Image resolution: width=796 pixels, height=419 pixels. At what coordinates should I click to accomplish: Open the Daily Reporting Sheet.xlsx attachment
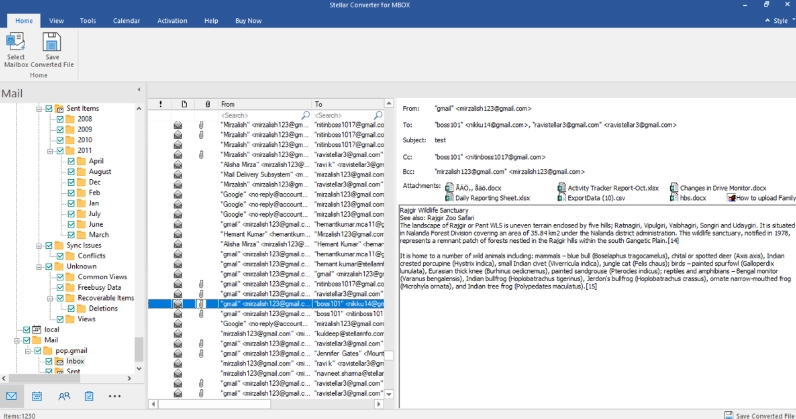[487, 198]
